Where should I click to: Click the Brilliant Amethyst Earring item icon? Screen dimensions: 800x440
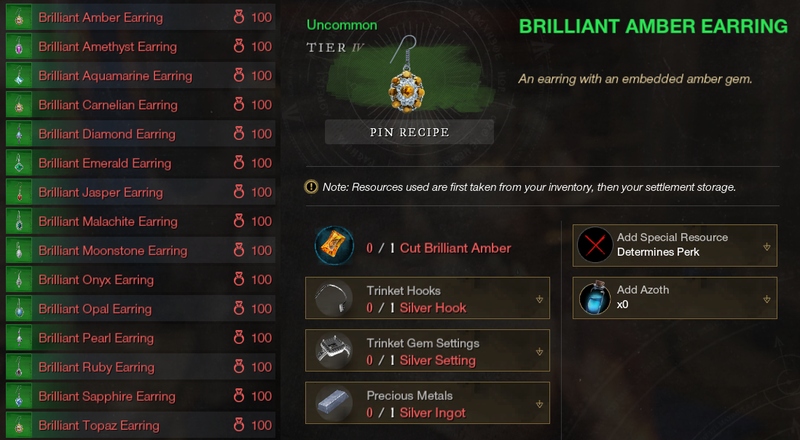click(x=19, y=46)
